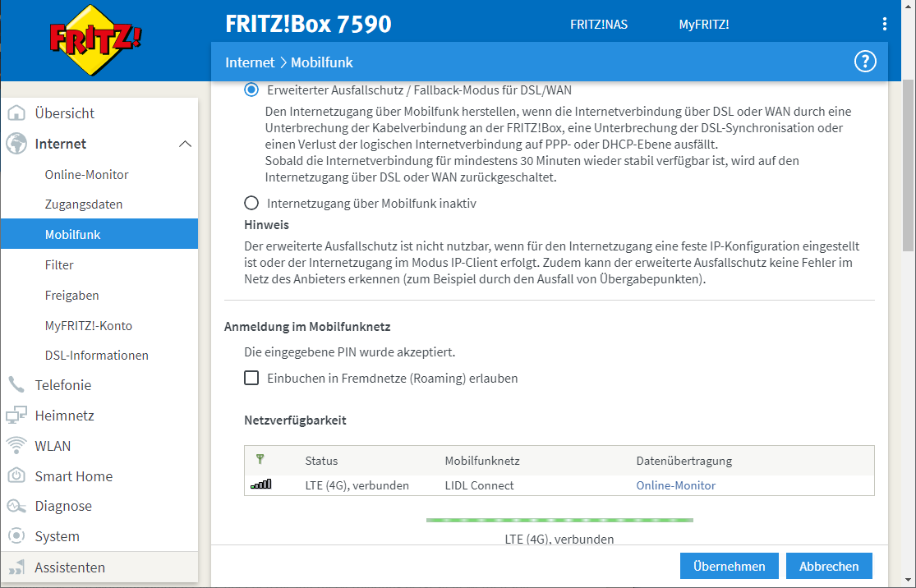This screenshot has height=588, width=916.
Task: Click the Übersicht home icon
Action: pyautogui.click(x=16, y=113)
